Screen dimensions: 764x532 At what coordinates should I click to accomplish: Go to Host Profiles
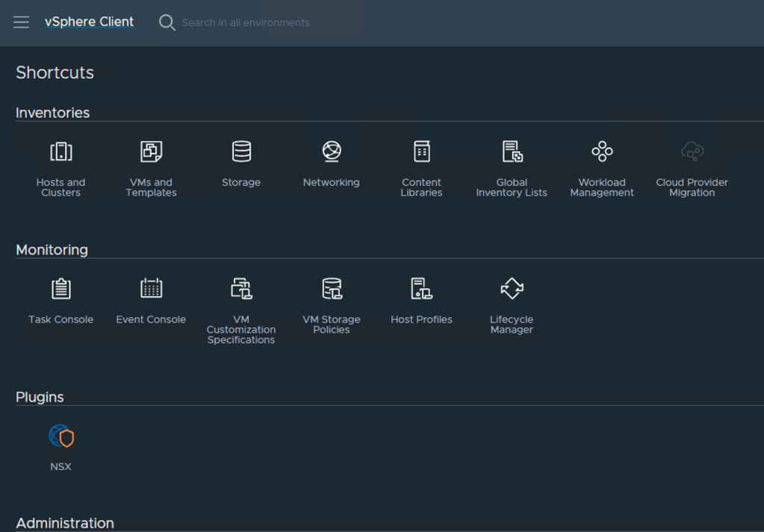pyautogui.click(x=421, y=290)
